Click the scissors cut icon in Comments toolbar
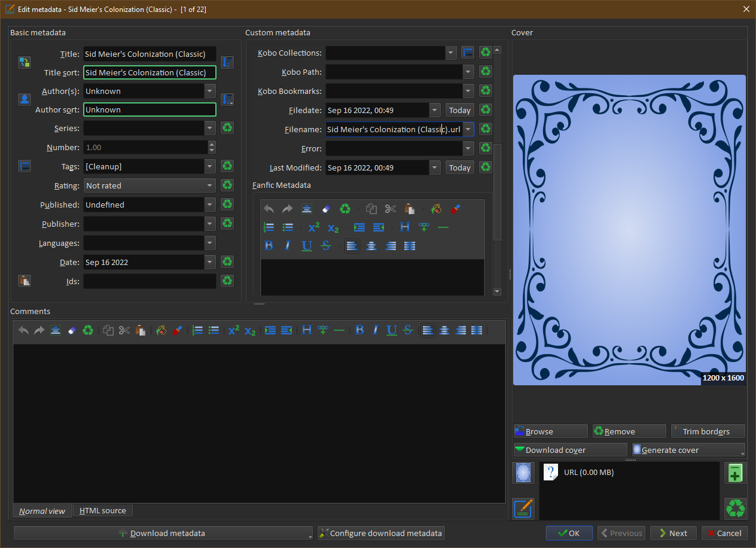756x548 pixels. coord(124,330)
